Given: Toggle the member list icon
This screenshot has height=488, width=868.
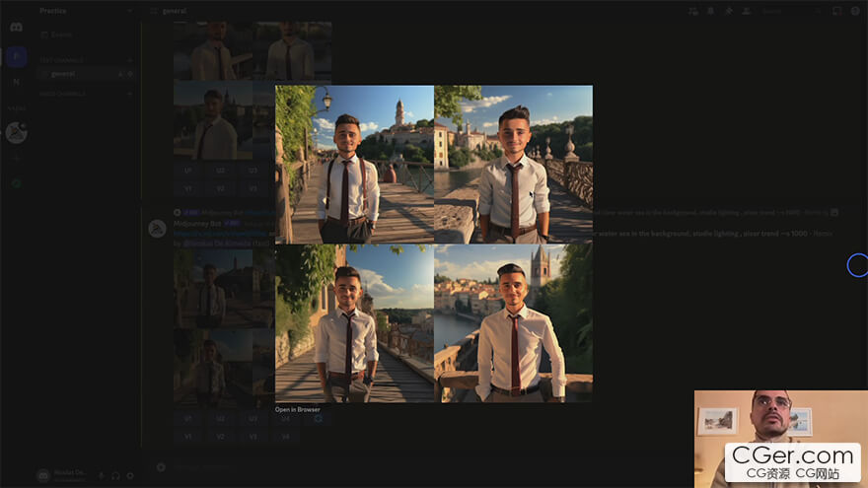Looking at the screenshot, I should 747,11.
